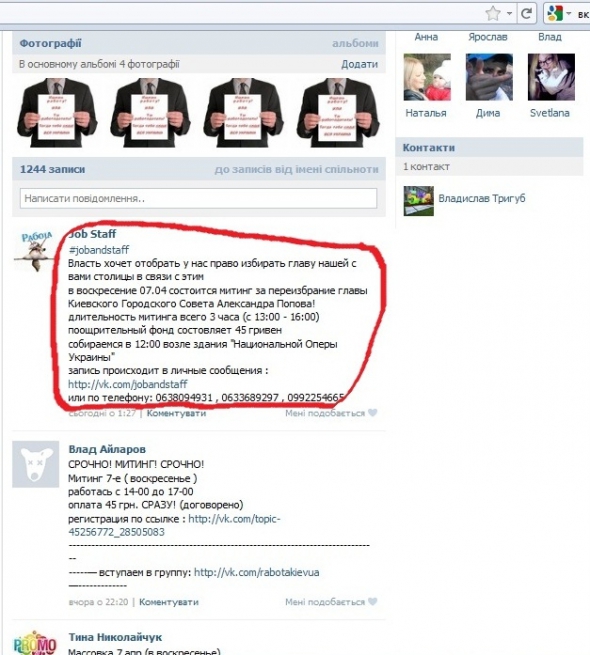Screen dimensions: 590x655
Task: Like Влад Айларов's post heart icon
Action: point(373,602)
